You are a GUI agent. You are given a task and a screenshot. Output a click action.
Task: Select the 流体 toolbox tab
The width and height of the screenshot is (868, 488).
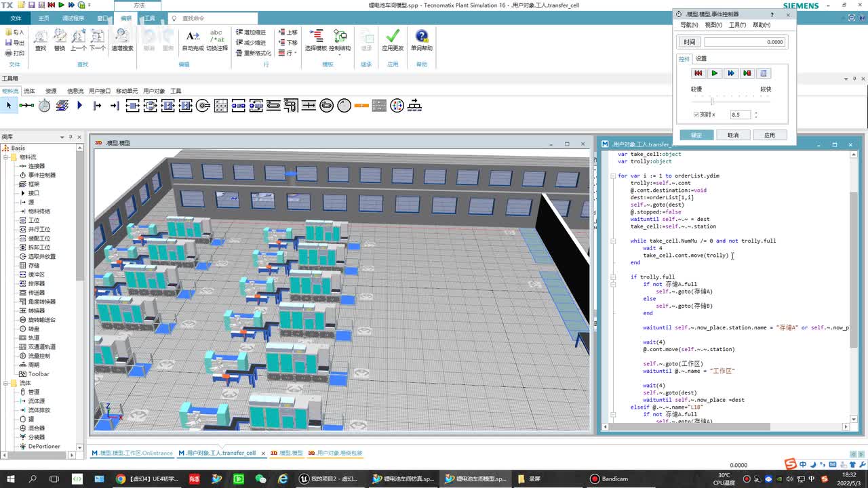[x=29, y=91]
